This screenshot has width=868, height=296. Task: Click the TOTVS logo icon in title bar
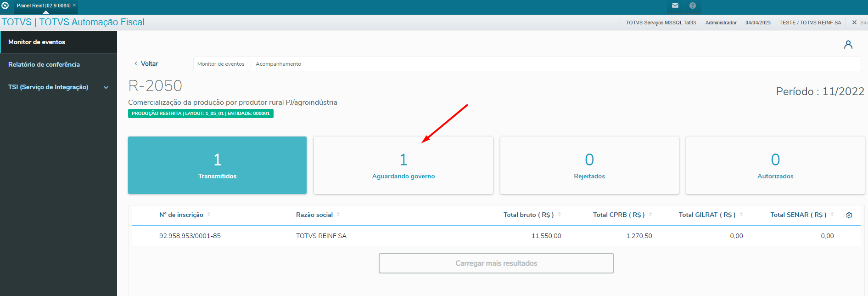click(x=5, y=6)
